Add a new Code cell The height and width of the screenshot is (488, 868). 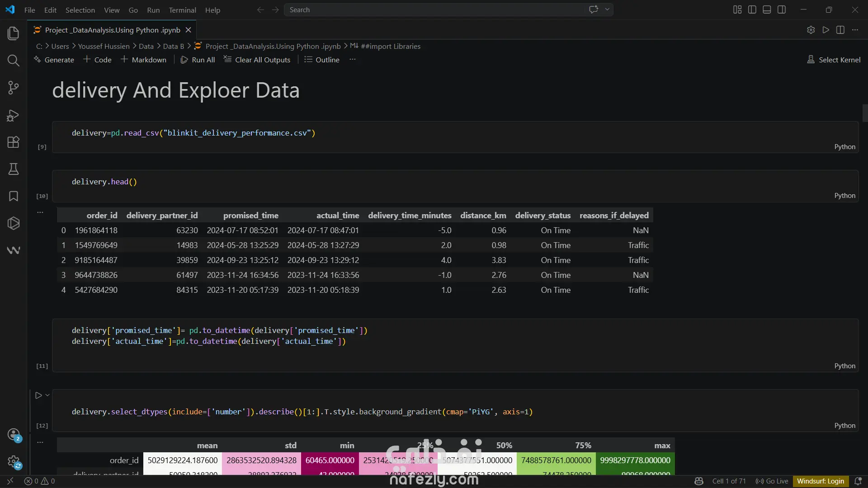97,60
